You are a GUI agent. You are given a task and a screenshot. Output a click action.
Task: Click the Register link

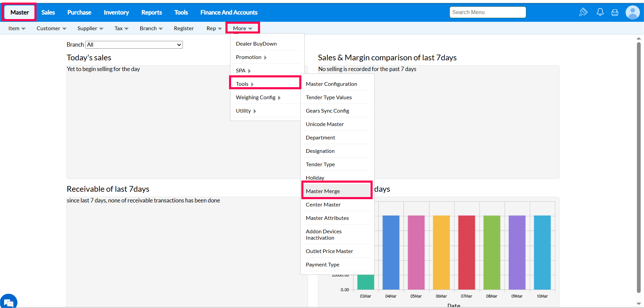click(183, 28)
